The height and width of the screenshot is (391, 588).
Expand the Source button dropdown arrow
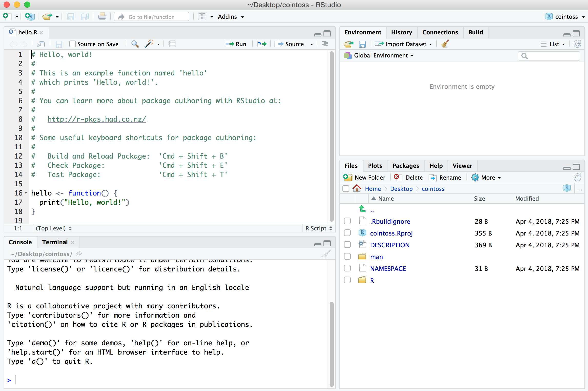point(312,44)
